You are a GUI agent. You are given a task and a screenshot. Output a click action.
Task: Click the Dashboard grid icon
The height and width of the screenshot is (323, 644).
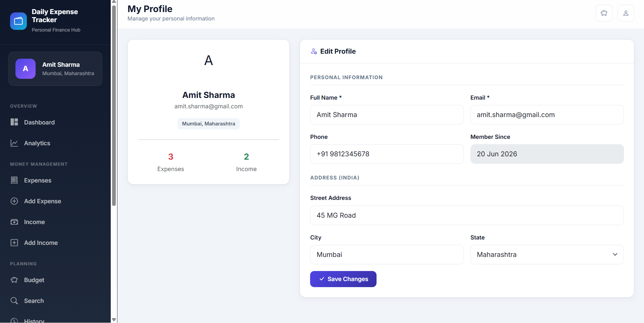(14, 122)
